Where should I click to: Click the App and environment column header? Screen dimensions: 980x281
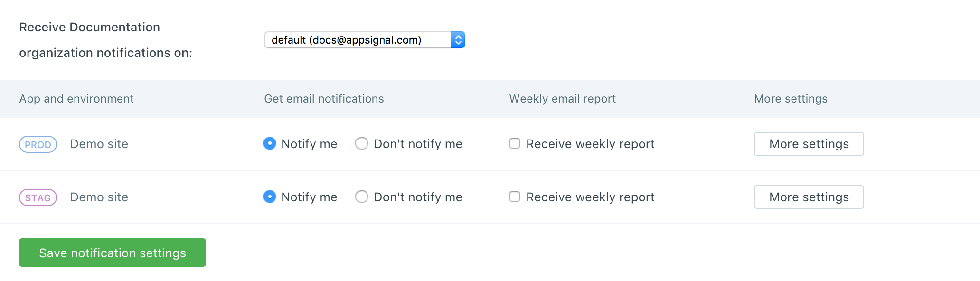[x=76, y=99]
